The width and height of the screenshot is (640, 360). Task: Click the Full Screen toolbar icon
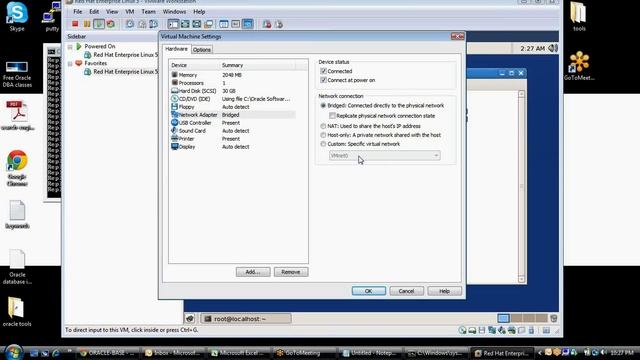pyautogui.click(x=197, y=24)
